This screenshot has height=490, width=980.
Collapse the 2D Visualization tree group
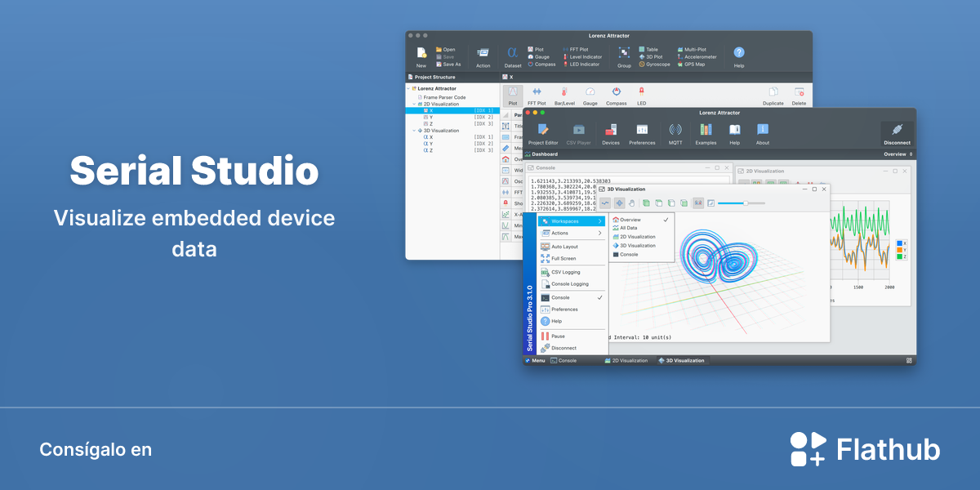pos(414,104)
